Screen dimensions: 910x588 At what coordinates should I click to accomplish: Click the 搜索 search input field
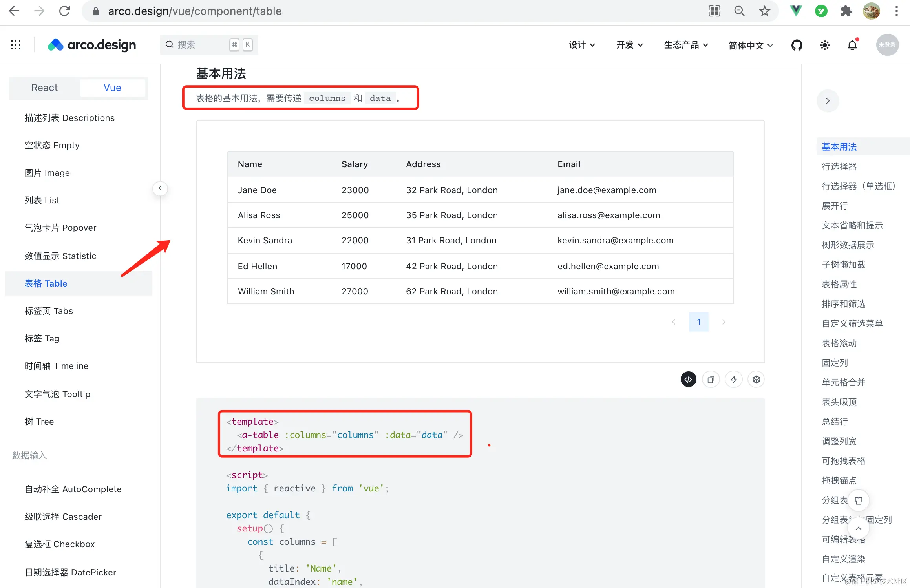point(200,45)
